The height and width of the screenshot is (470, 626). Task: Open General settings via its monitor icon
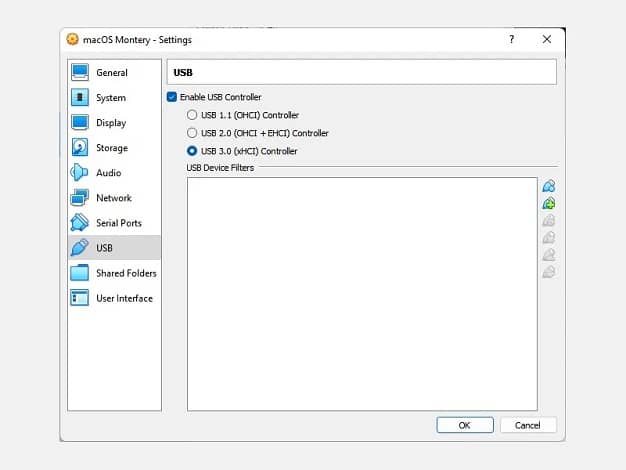pos(80,72)
